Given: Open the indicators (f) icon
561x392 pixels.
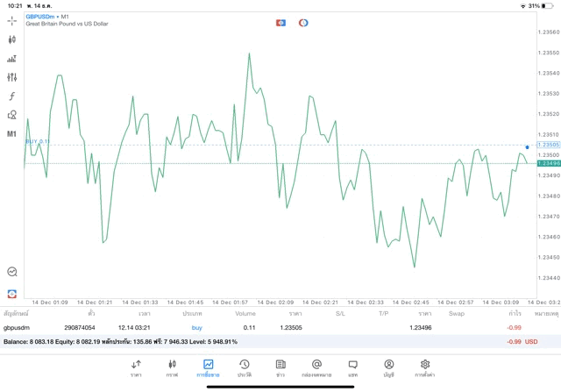Looking at the screenshot, I should pos(11,96).
